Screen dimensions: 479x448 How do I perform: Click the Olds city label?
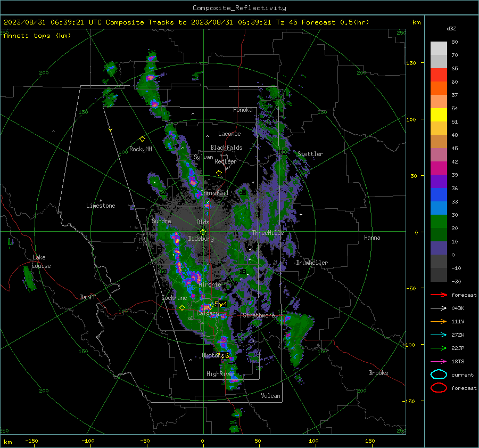203,222
